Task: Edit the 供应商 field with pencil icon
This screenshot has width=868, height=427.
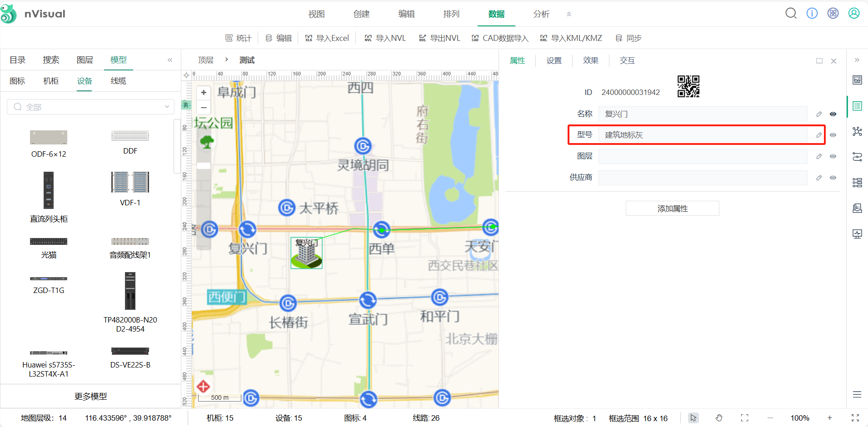Action: [x=819, y=178]
